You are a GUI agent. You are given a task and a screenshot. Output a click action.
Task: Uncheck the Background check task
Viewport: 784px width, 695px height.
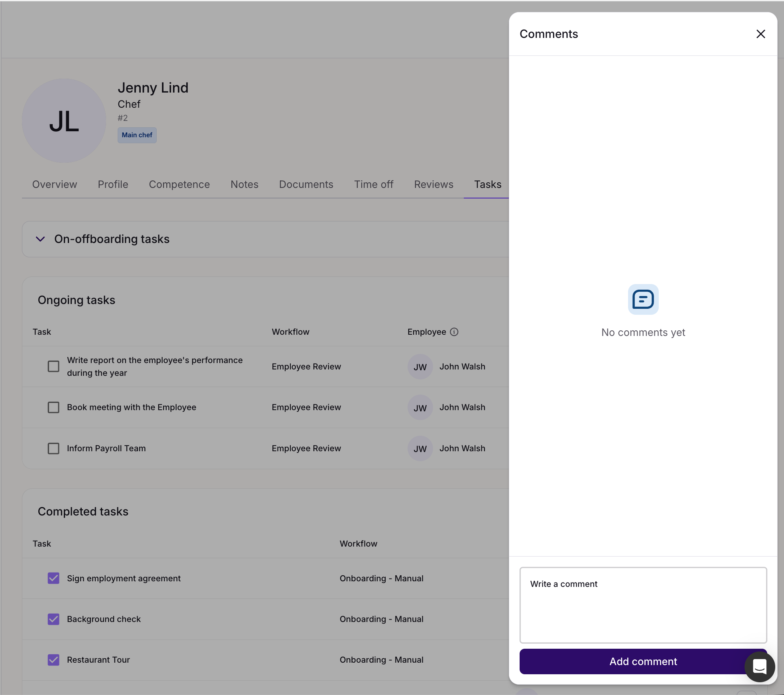53,619
